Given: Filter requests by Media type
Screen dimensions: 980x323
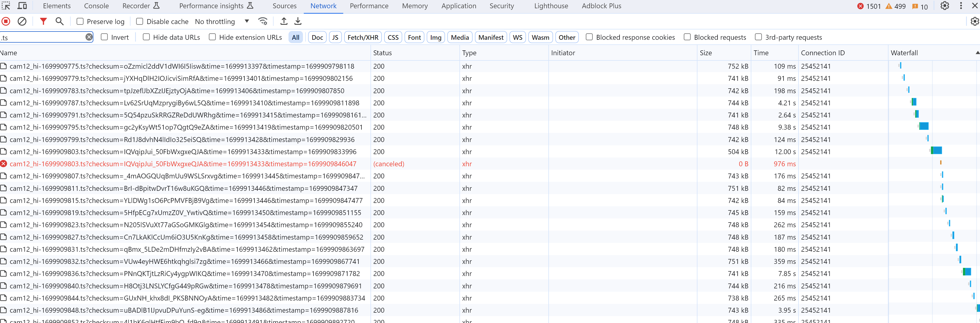Looking at the screenshot, I should tap(459, 37).
